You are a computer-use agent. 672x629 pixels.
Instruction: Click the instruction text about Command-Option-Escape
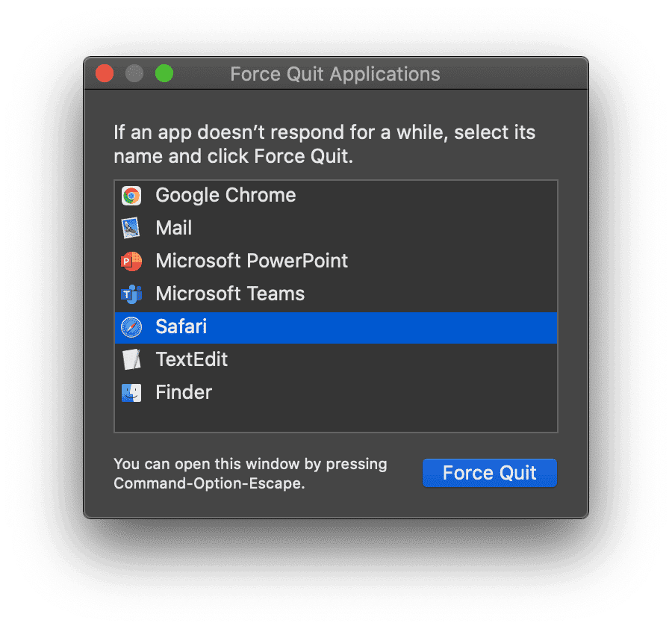[249, 473]
